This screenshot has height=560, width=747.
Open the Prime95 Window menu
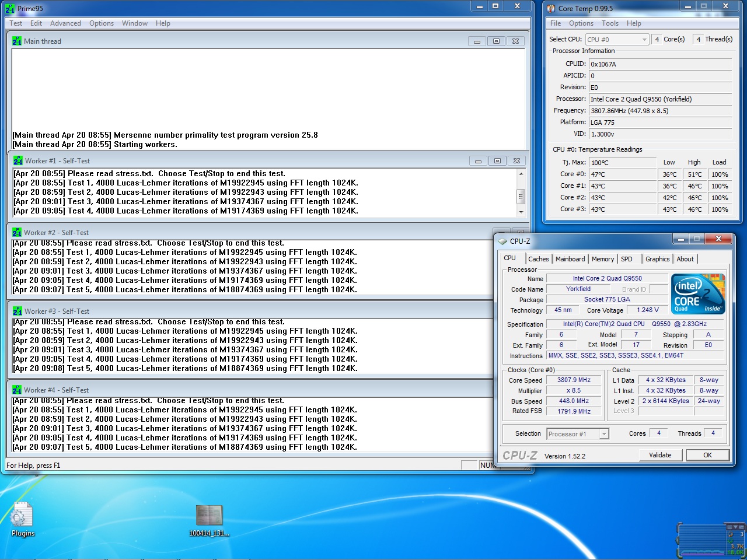click(135, 23)
